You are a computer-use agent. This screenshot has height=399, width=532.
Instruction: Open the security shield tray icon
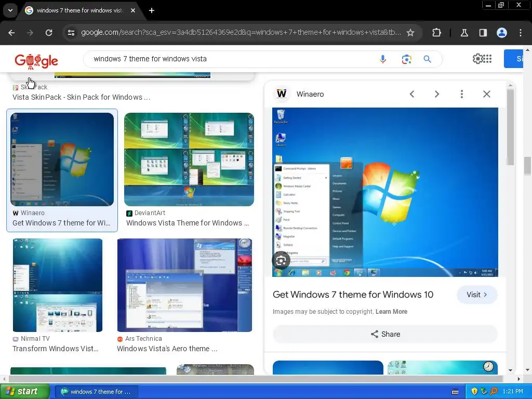(x=474, y=392)
